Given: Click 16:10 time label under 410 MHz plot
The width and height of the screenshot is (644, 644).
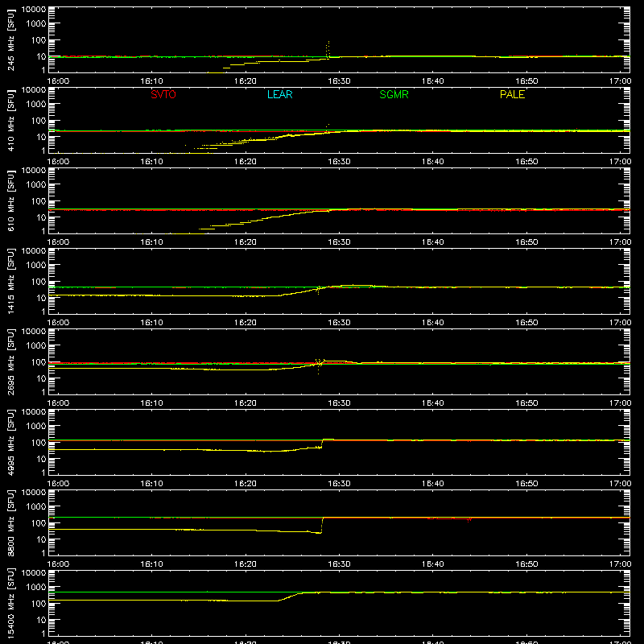Looking at the screenshot, I should 151,162.
